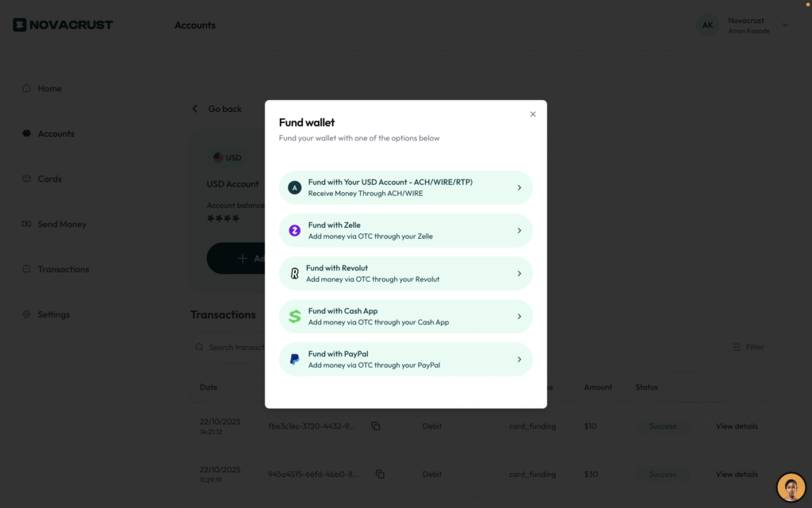Select the Zelle payment icon
The width and height of the screenshot is (812, 508).
(x=293, y=230)
